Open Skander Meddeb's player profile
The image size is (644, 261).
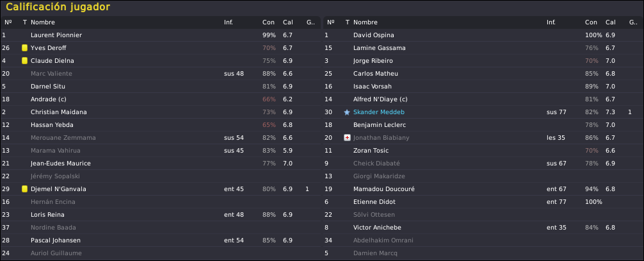click(379, 112)
